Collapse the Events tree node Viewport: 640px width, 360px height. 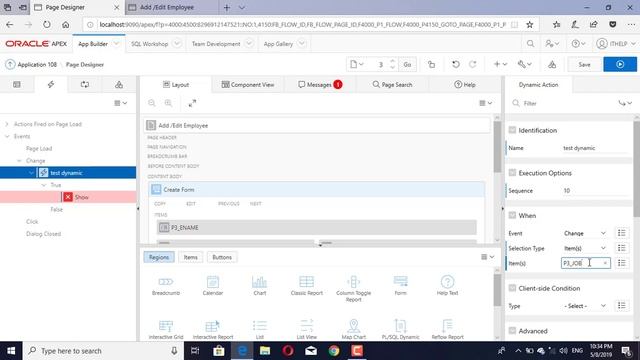7,136
